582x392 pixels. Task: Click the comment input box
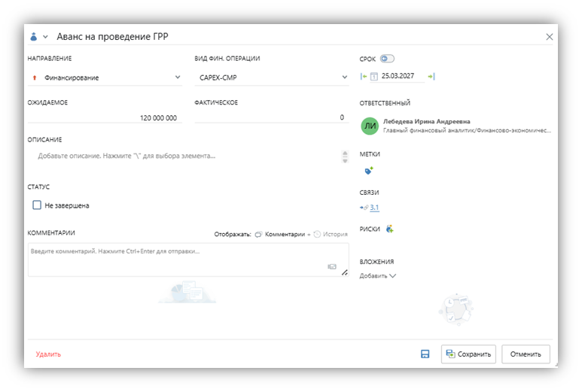point(188,260)
